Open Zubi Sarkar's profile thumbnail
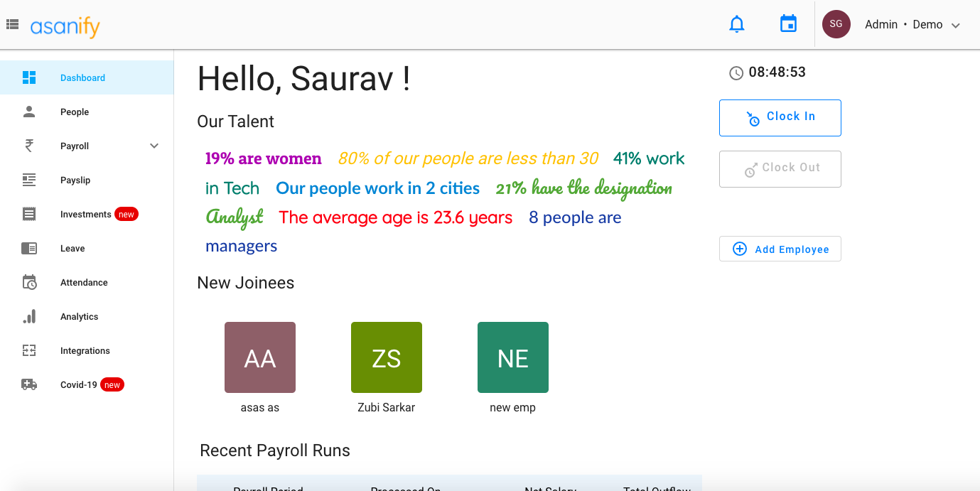Viewport: 980px width, 491px height. pos(386,357)
